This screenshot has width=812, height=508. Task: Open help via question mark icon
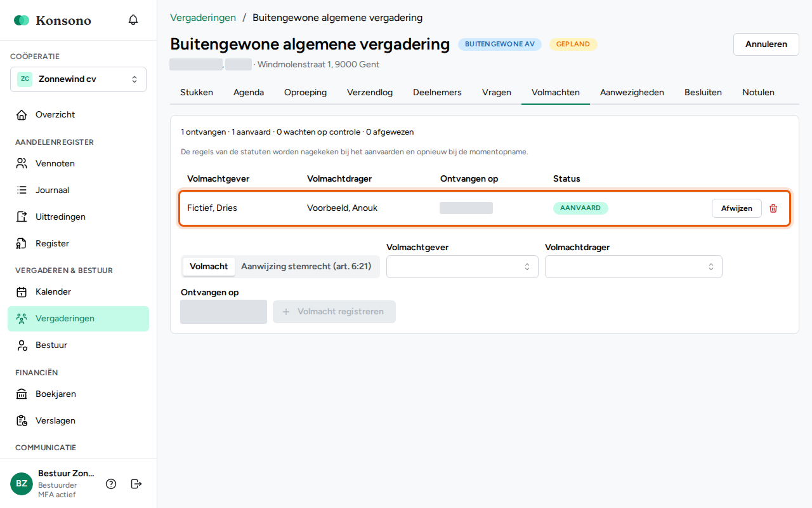point(111,484)
